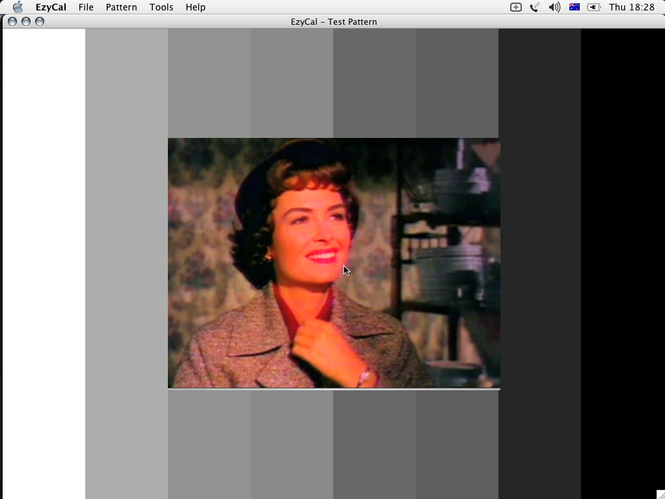Click the EzyCal - Test Pattern title
Viewport: 665px width, 499px height.
pyautogui.click(x=334, y=22)
